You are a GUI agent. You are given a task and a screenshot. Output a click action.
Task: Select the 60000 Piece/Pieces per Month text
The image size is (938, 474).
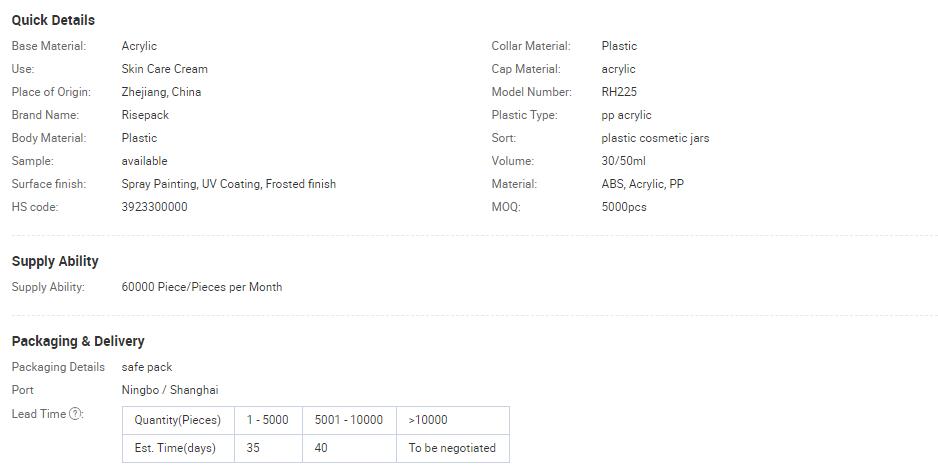[202, 287]
